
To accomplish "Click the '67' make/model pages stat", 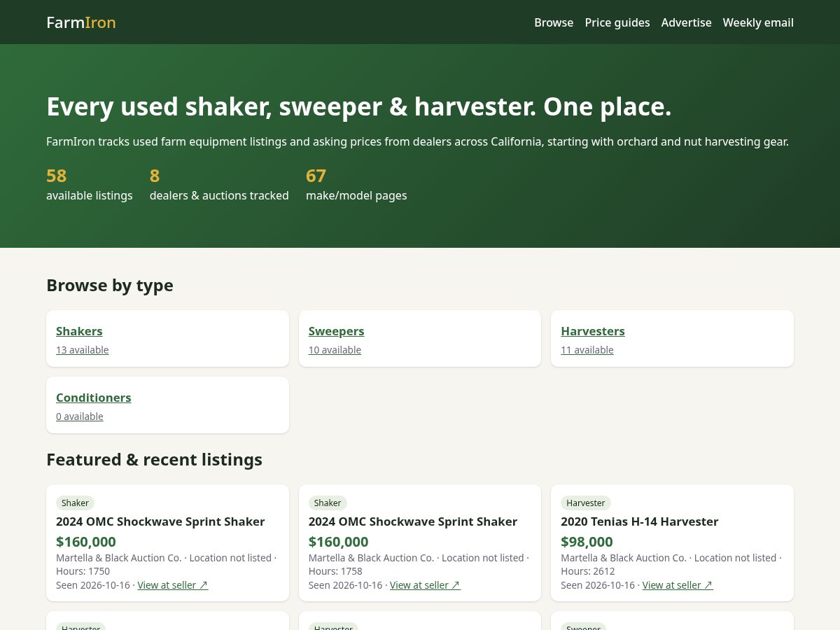I will click(x=316, y=176).
